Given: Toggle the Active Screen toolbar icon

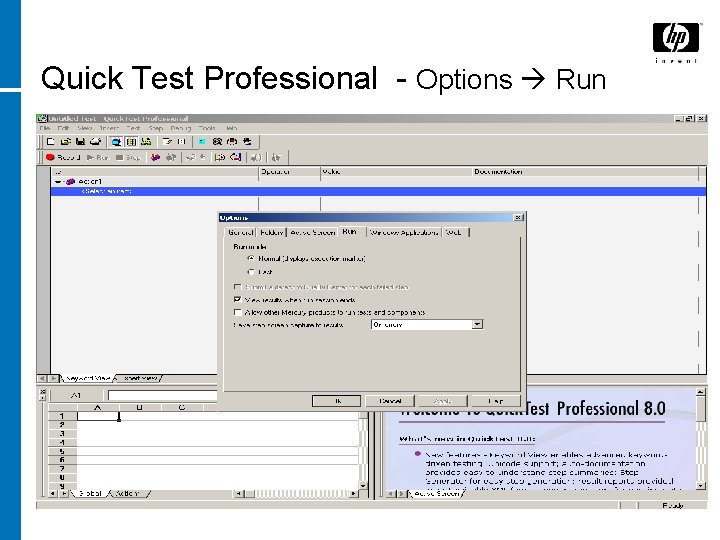Looking at the screenshot, I should (x=117, y=141).
